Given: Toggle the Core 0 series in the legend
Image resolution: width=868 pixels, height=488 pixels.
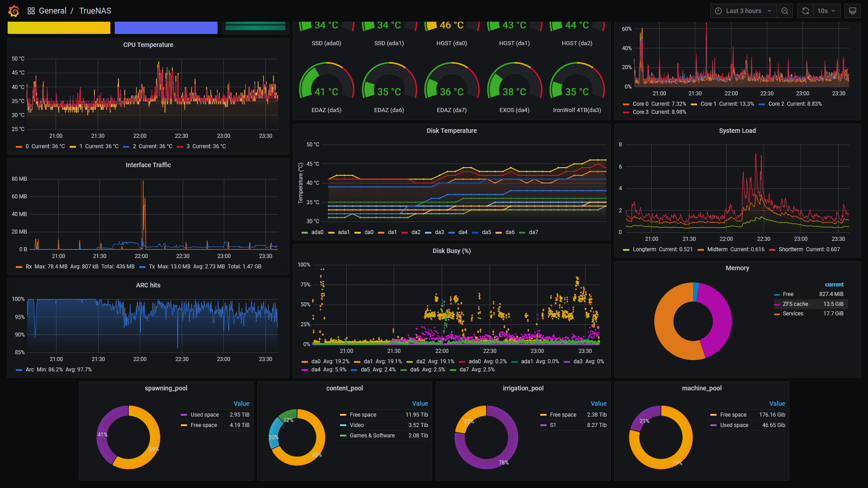Looking at the screenshot, I should coord(641,104).
